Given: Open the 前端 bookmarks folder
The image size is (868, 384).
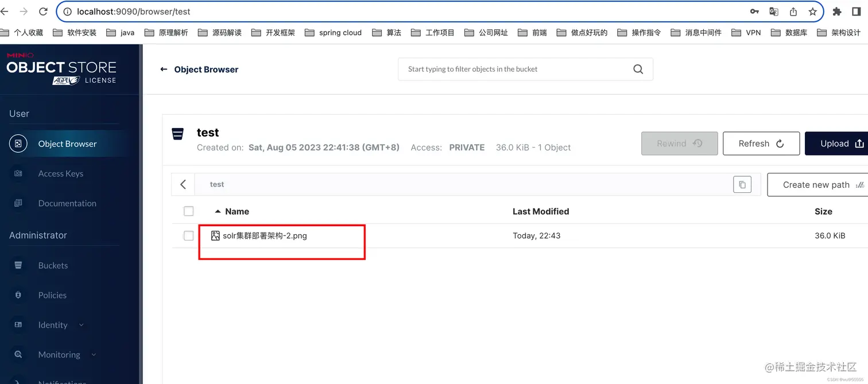Looking at the screenshot, I should tap(532, 33).
